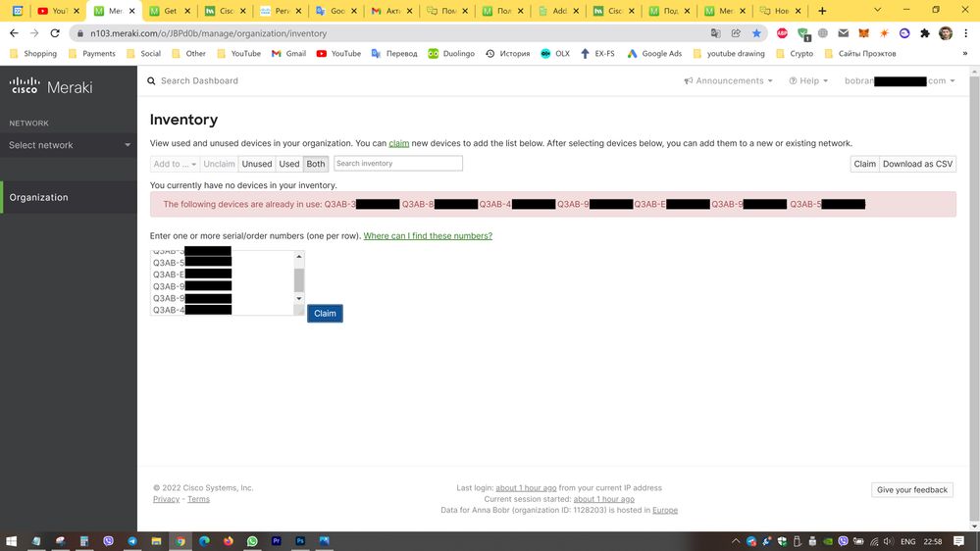Open the Privacy link in the footer
Viewport: 980px width, 551px height.
point(166,499)
